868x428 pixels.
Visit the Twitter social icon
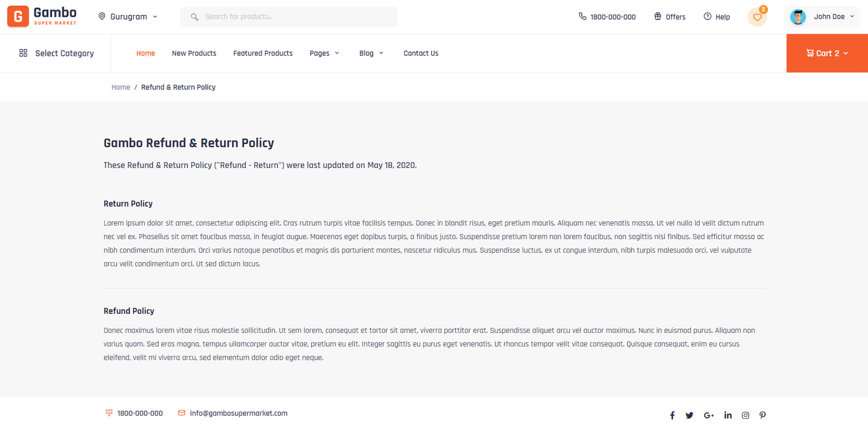(689, 415)
